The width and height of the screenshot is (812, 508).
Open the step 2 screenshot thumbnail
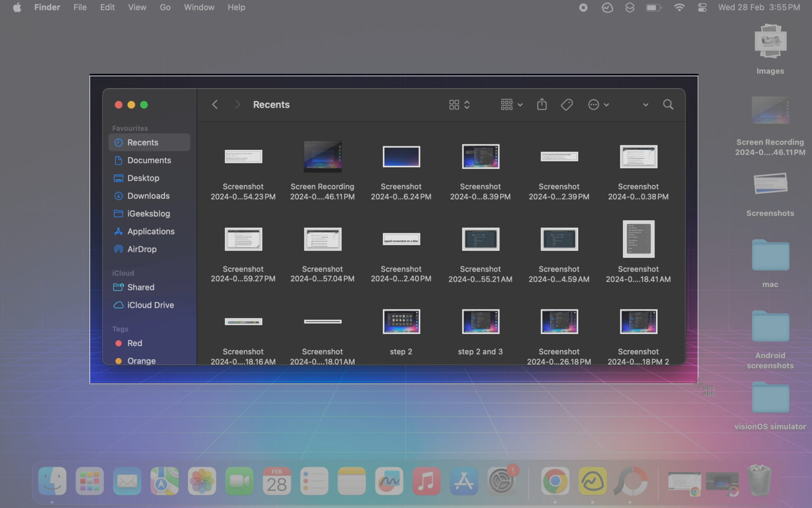coord(401,321)
